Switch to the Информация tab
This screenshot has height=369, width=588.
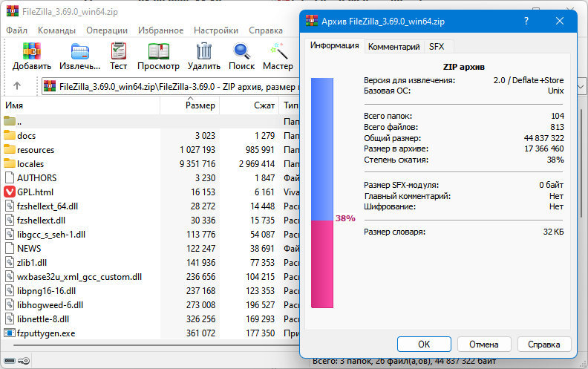(x=335, y=45)
